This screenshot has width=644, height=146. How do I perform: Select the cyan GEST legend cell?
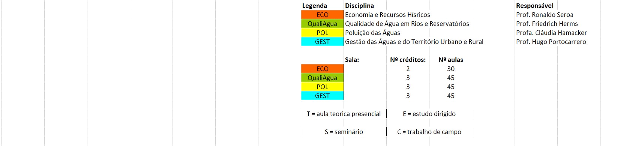click(x=322, y=42)
